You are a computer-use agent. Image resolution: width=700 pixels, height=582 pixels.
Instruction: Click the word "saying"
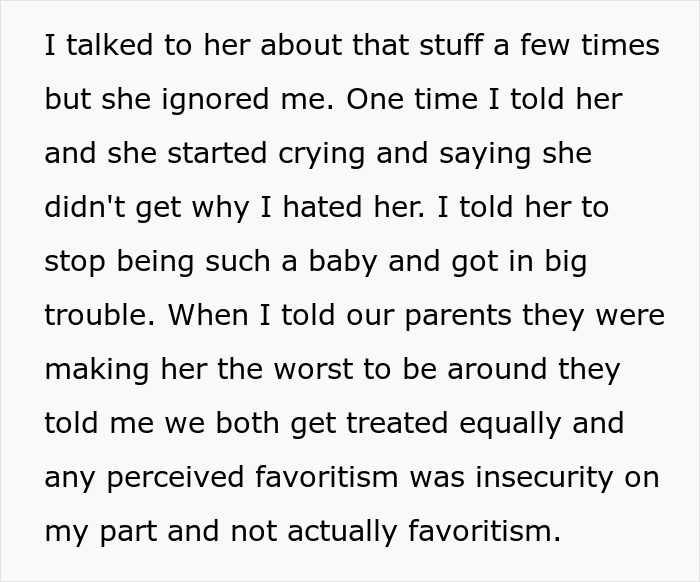click(x=485, y=154)
